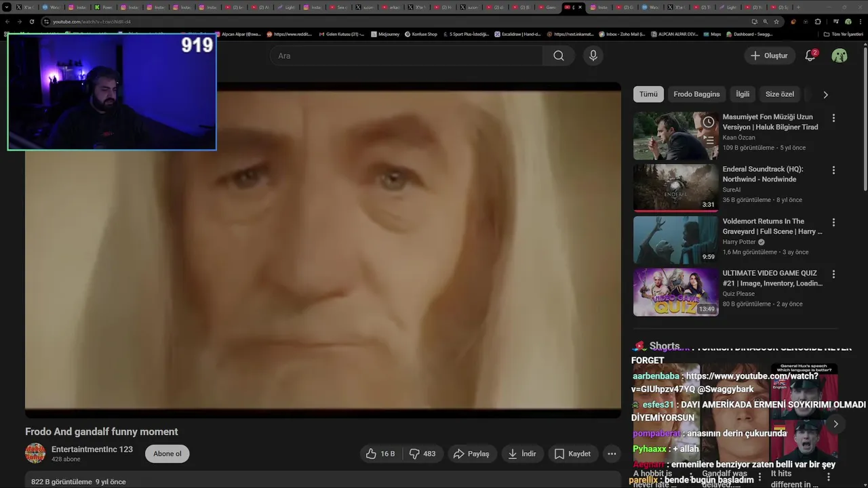Go forward with browser forward arrow

tap(20, 22)
